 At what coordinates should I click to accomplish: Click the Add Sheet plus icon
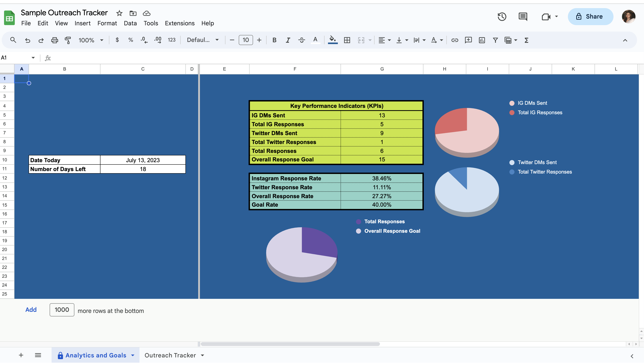[21, 355]
